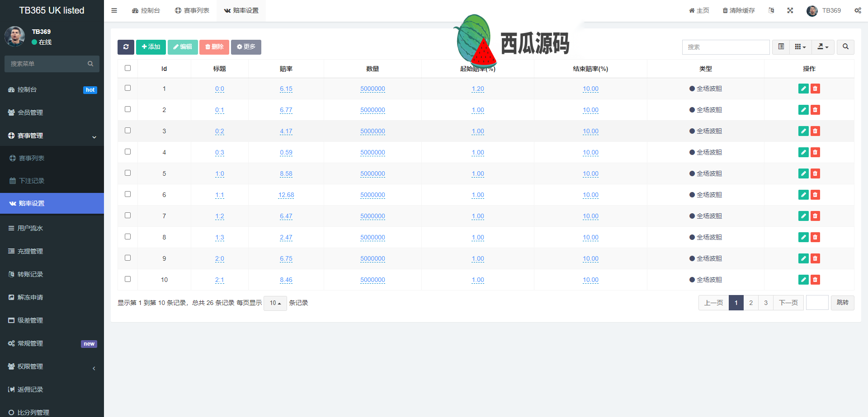The image size is (868, 417).
Task: Click red delete trash icon for row 5
Action: pyautogui.click(x=815, y=173)
